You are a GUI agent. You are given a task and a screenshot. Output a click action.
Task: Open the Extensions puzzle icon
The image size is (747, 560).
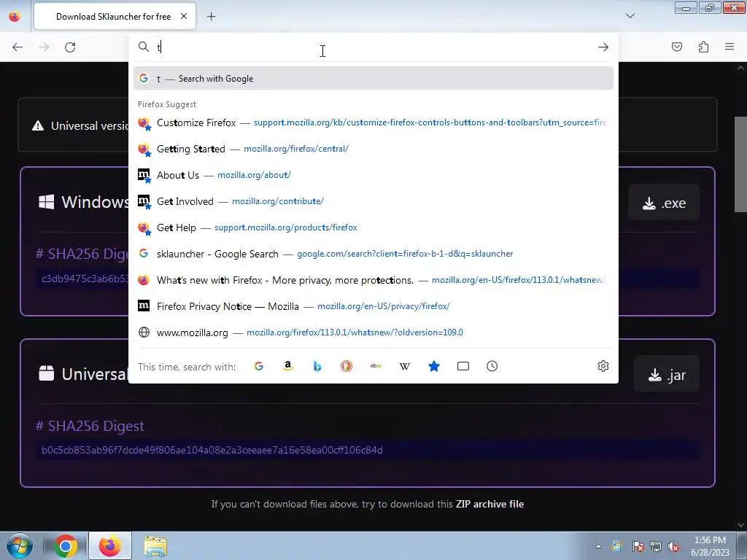(x=703, y=47)
